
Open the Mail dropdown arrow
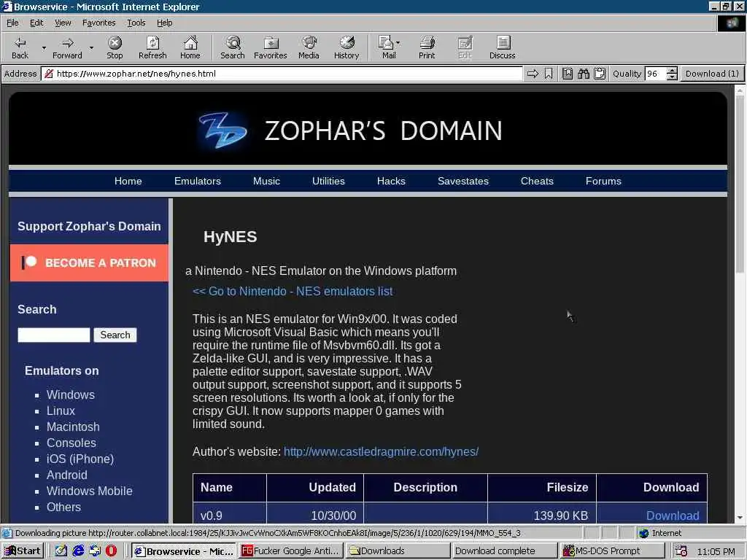(x=398, y=43)
